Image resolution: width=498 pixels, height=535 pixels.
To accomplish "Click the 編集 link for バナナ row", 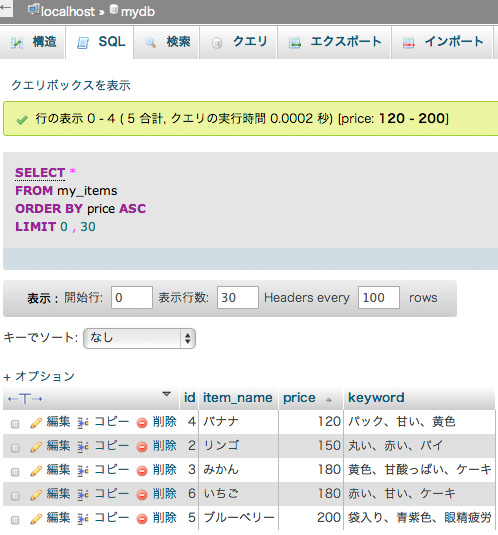I will click(58, 422).
